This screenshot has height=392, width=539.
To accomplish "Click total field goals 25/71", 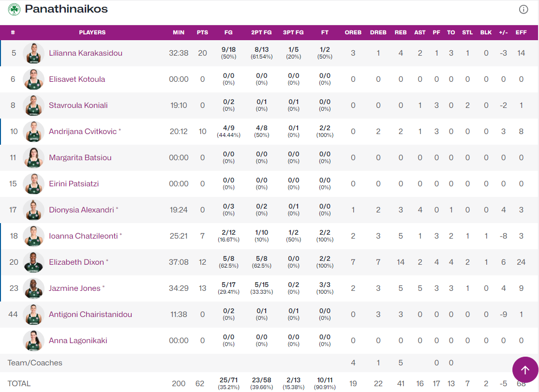I will (228, 380).
